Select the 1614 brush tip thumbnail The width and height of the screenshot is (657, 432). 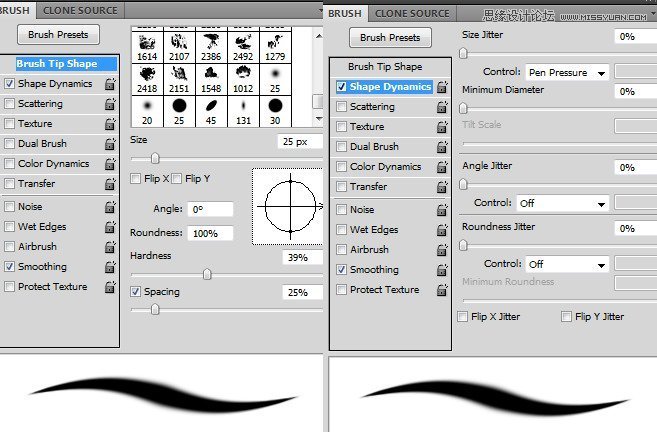click(x=148, y=47)
